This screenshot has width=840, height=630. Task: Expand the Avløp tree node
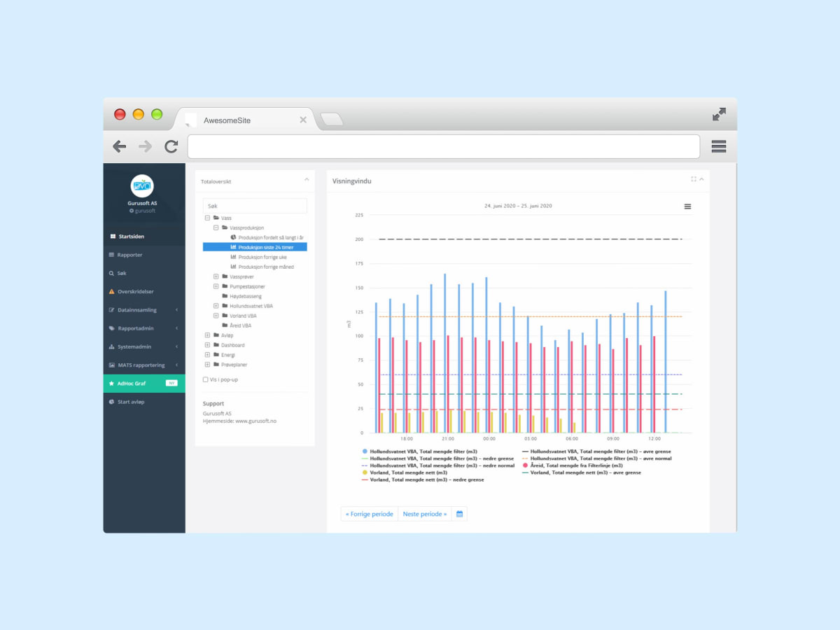tap(207, 335)
